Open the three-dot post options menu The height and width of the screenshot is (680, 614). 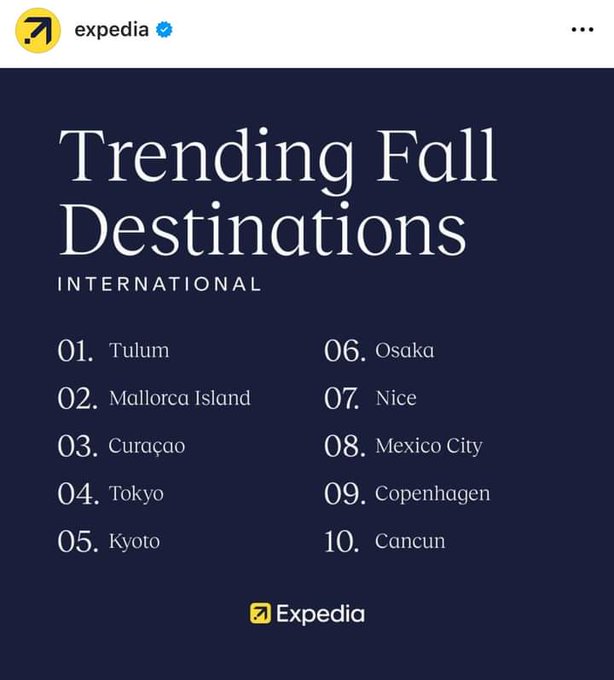pos(581,30)
